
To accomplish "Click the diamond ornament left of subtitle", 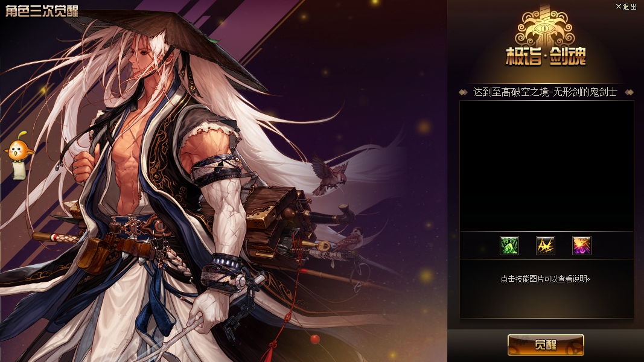I will point(464,92).
